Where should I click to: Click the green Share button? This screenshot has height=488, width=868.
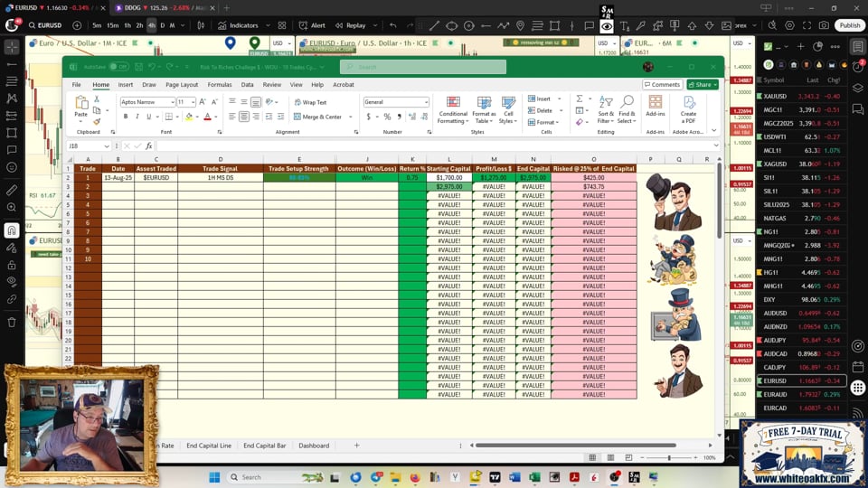pyautogui.click(x=703, y=85)
